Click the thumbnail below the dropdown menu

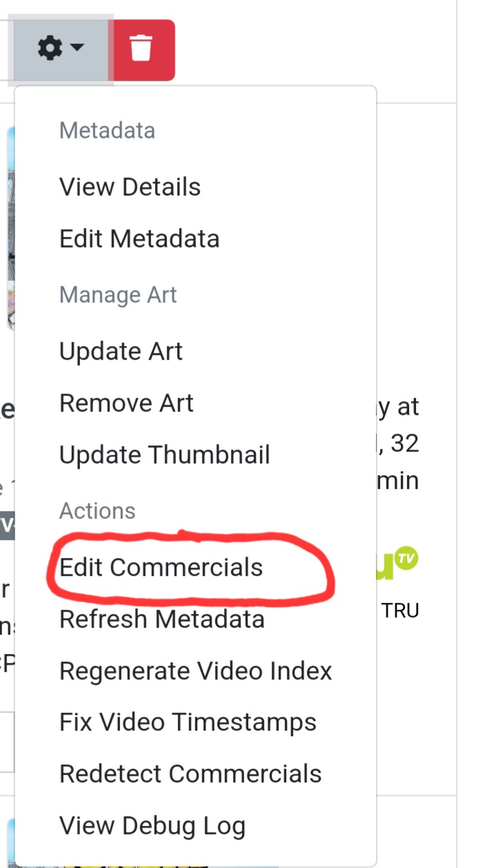pos(10,842)
